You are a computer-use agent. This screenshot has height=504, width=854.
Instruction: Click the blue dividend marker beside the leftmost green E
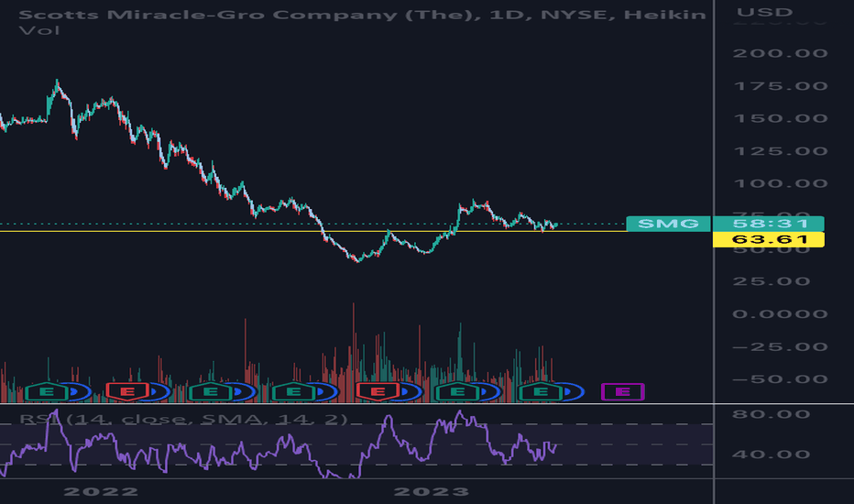coord(79,392)
